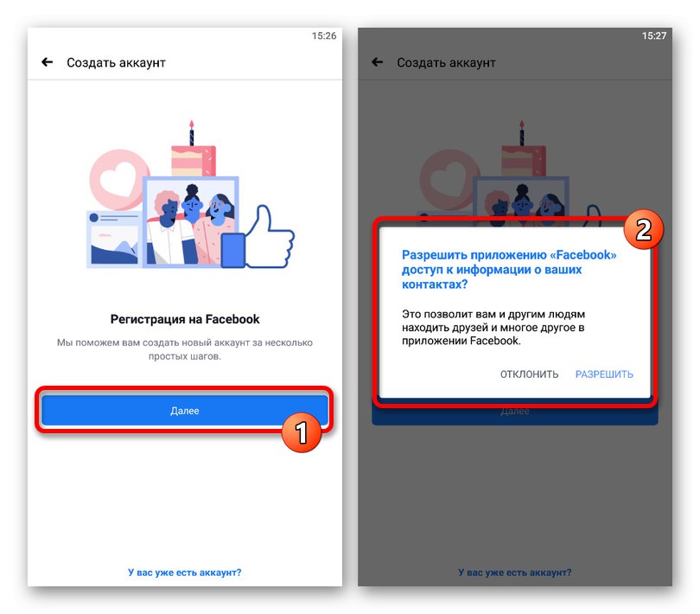The image size is (700, 614).
Task: Tap the blue Далее button on the white screen
Action: 185,410
